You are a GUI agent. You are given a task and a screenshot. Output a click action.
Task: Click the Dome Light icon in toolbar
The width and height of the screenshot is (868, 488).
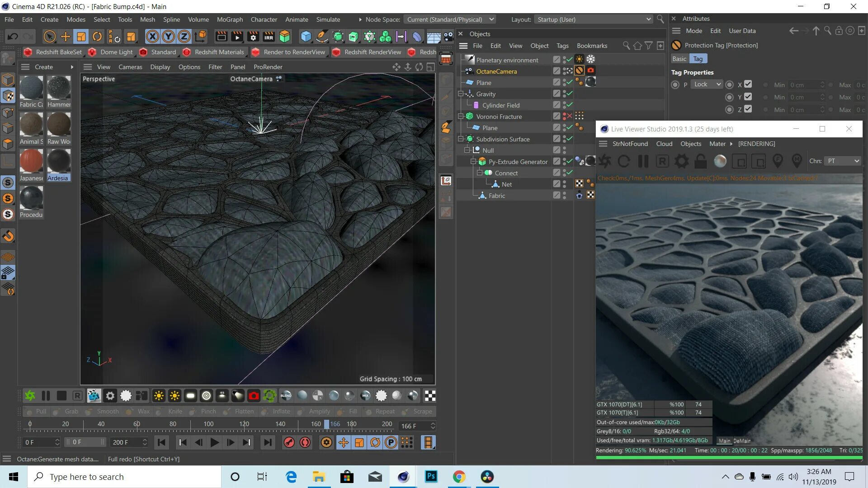[x=92, y=52]
